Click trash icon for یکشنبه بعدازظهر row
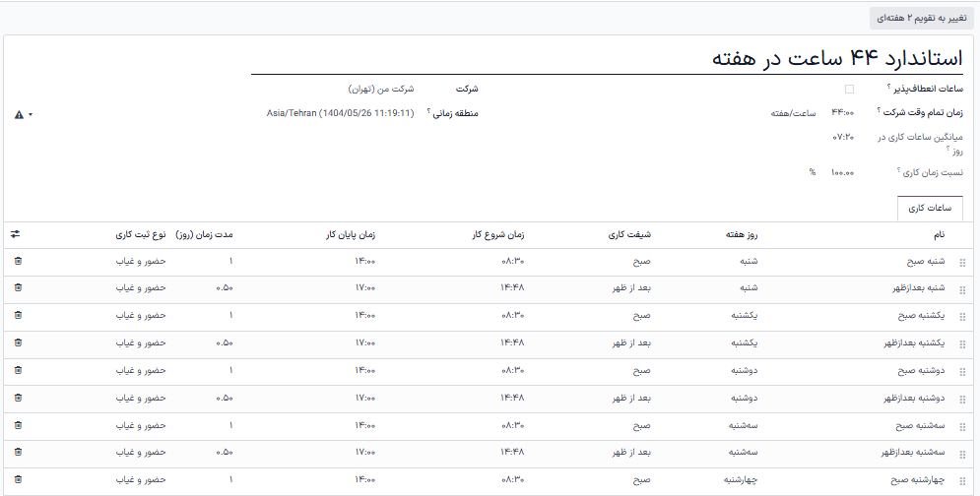This screenshot has width=980, height=496. point(18,343)
